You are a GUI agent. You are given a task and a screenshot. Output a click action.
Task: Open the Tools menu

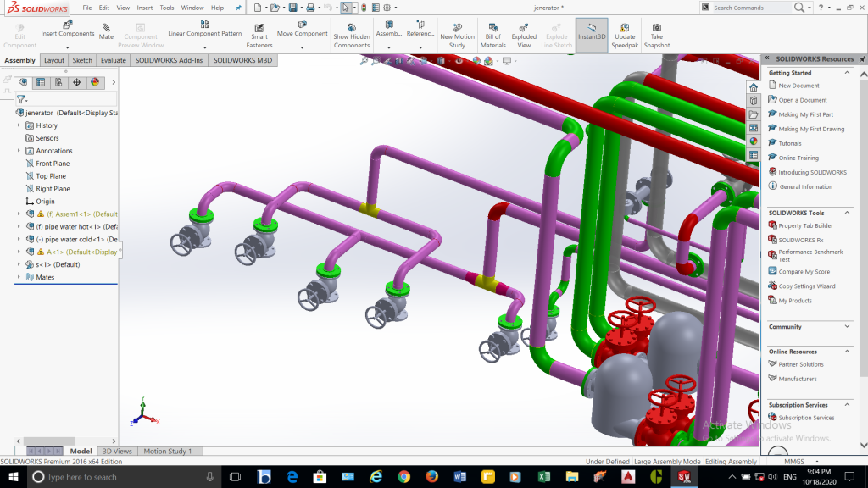[x=167, y=8]
